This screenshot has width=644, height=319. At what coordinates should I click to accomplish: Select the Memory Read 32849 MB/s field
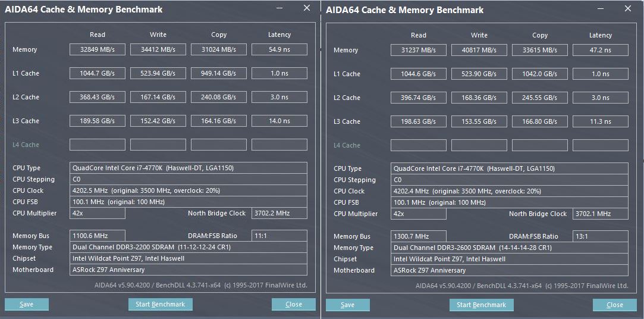(98, 49)
